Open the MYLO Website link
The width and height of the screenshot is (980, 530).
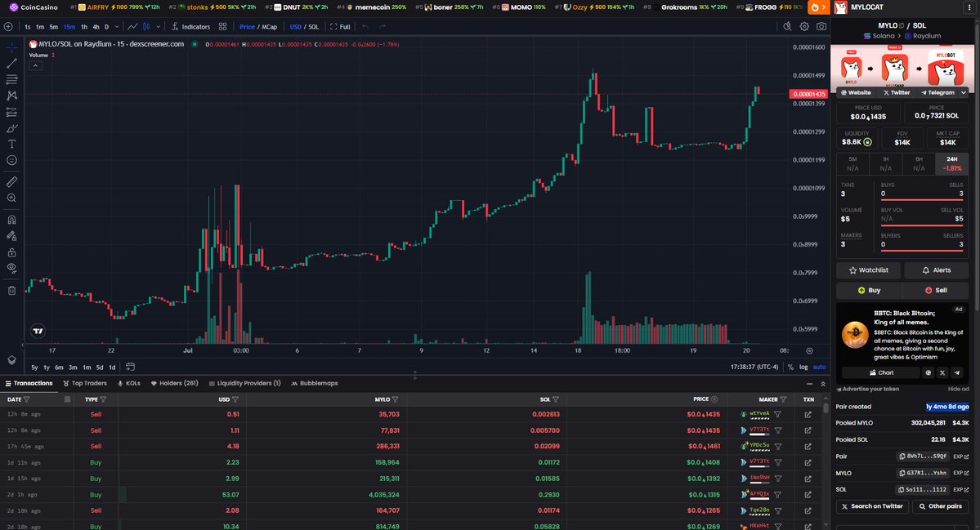pyautogui.click(x=856, y=92)
